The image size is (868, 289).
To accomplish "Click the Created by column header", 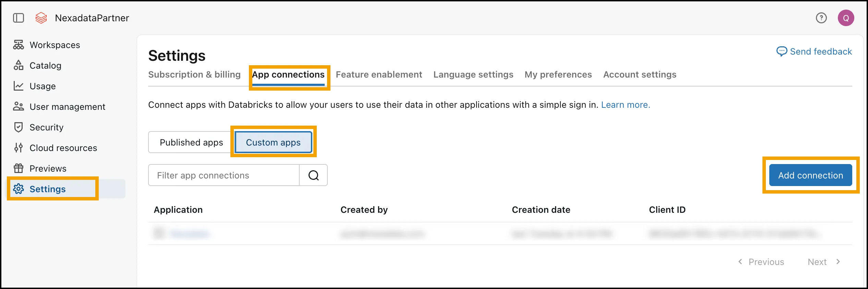I will [x=364, y=210].
